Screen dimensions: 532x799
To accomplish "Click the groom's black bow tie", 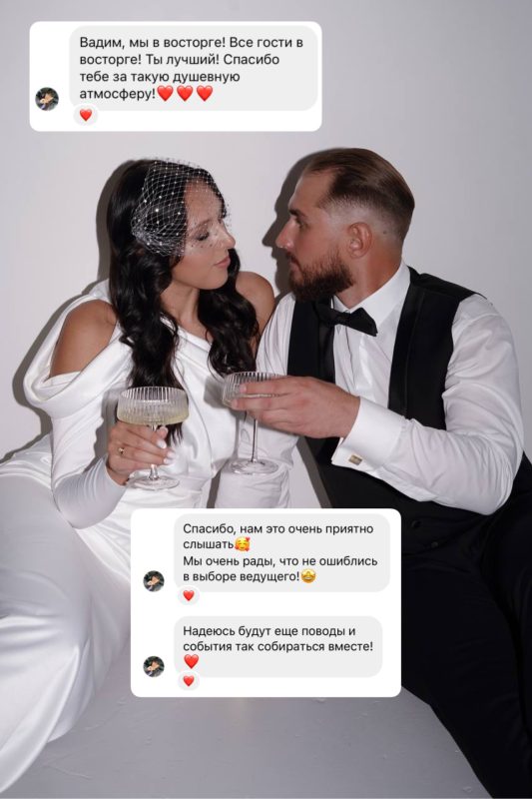I will [350, 319].
